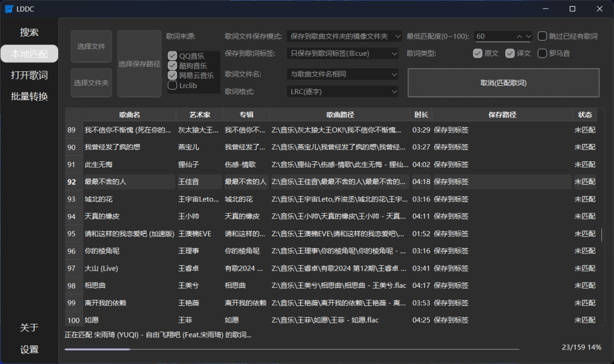614x364 pixels.
Task: Enable the Lrclib lyrics source
Action: click(172, 85)
